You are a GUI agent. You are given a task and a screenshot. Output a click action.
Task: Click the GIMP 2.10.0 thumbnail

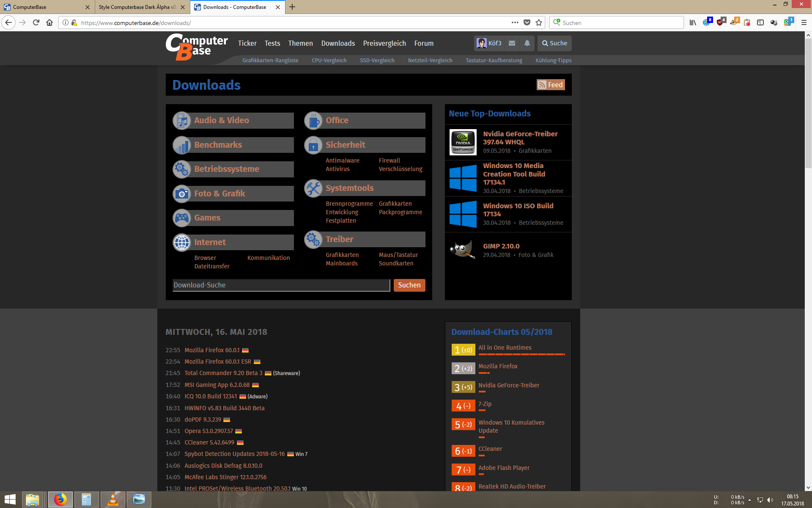(463, 250)
